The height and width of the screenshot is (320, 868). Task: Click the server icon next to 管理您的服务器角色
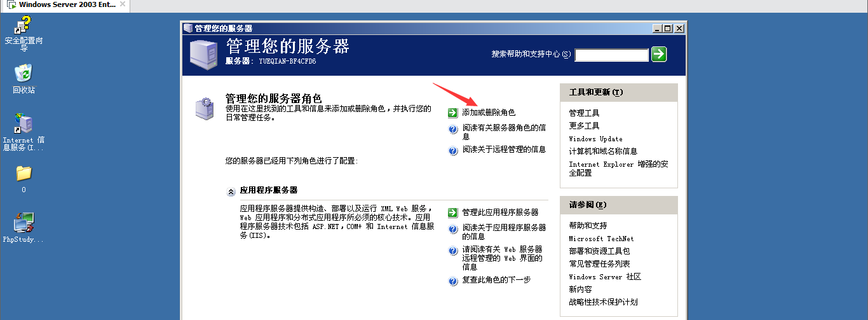[x=205, y=109]
